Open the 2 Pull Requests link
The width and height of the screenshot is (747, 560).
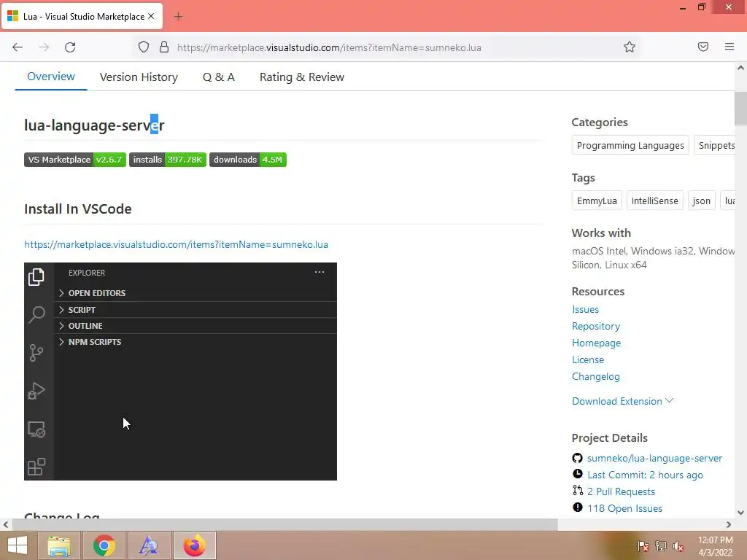622,491
